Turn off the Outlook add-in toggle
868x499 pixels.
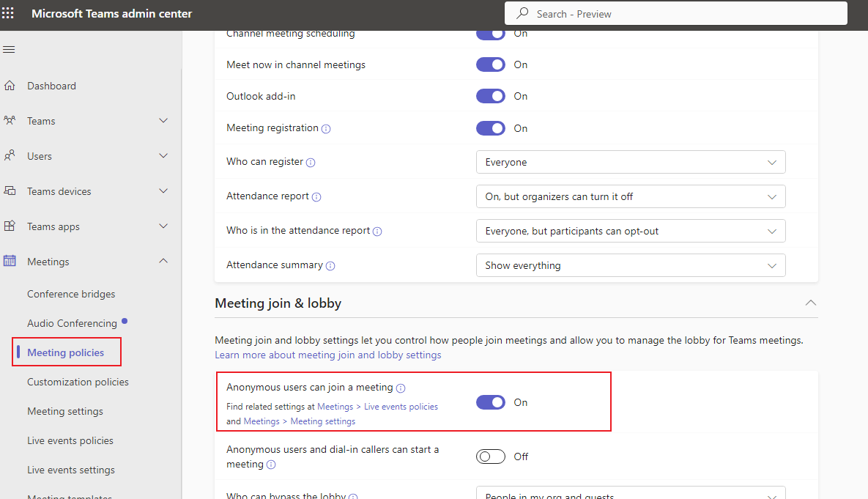(490, 96)
